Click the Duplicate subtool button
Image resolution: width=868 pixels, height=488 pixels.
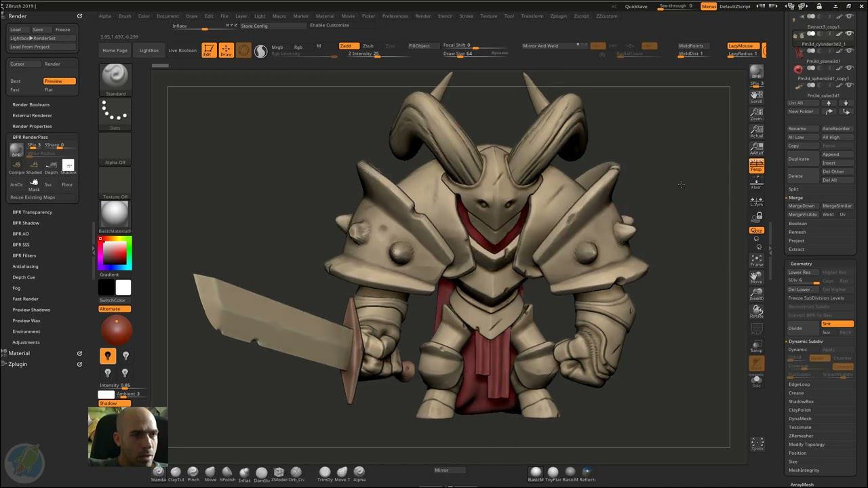coord(799,159)
